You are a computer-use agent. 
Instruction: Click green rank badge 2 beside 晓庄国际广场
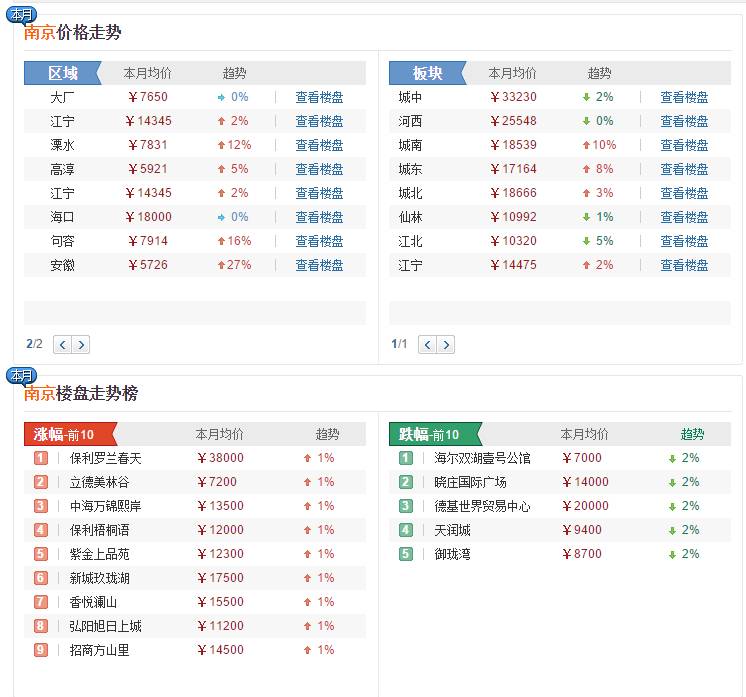point(406,482)
